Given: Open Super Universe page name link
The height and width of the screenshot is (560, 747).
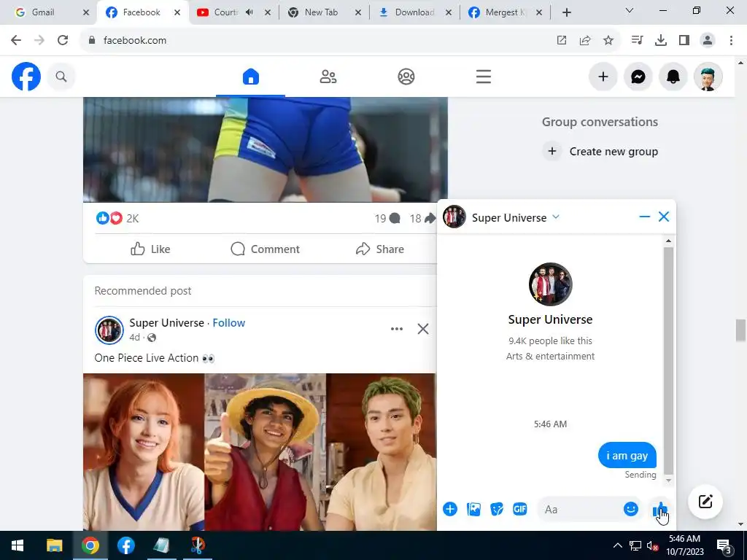Looking at the screenshot, I should 167,323.
